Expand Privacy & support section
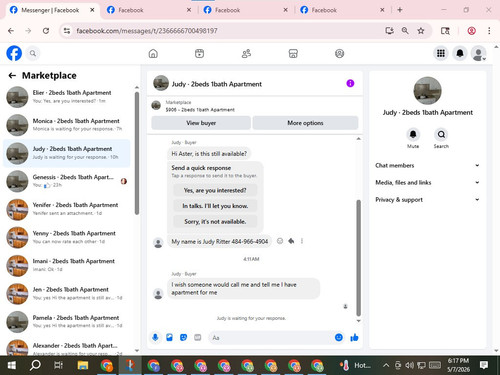This screenshot has width=500, height=375. [x=427, y=200]
